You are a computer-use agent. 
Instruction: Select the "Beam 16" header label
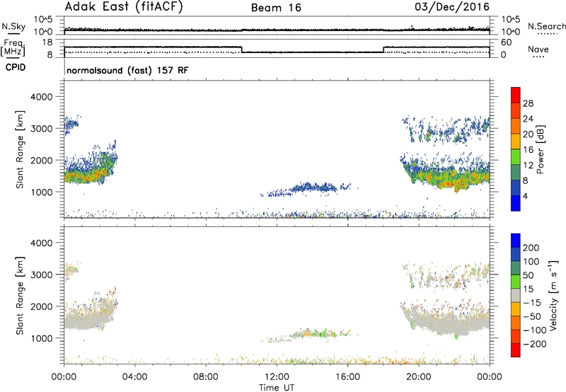(x=276, y=8)
